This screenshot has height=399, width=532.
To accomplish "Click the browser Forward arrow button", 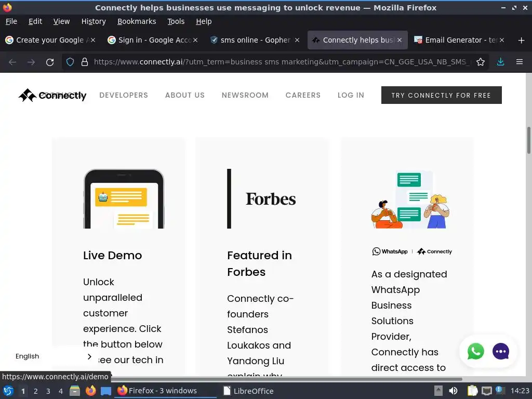I will click(x=31, y=62).
